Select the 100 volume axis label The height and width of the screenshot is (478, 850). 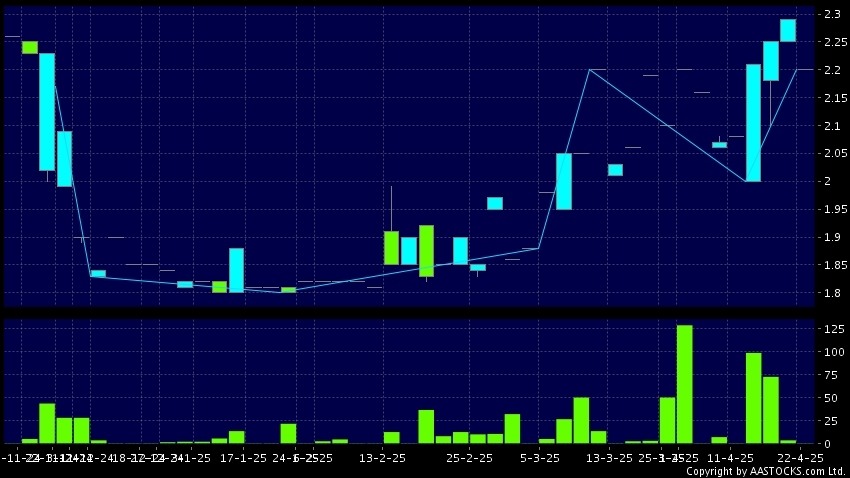(834, 352)
